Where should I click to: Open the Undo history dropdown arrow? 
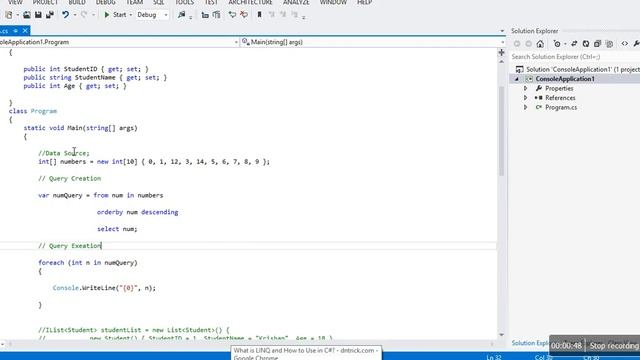[75, 15]
